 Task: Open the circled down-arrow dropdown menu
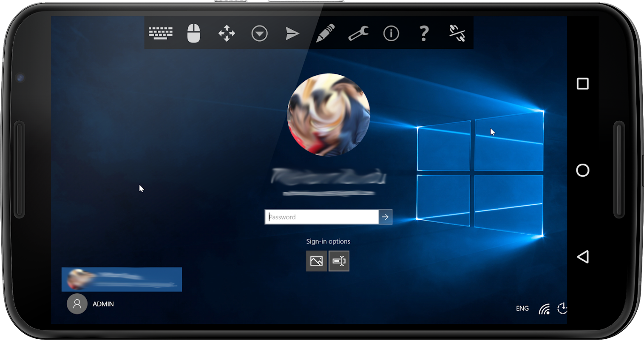tap(259, 33)
